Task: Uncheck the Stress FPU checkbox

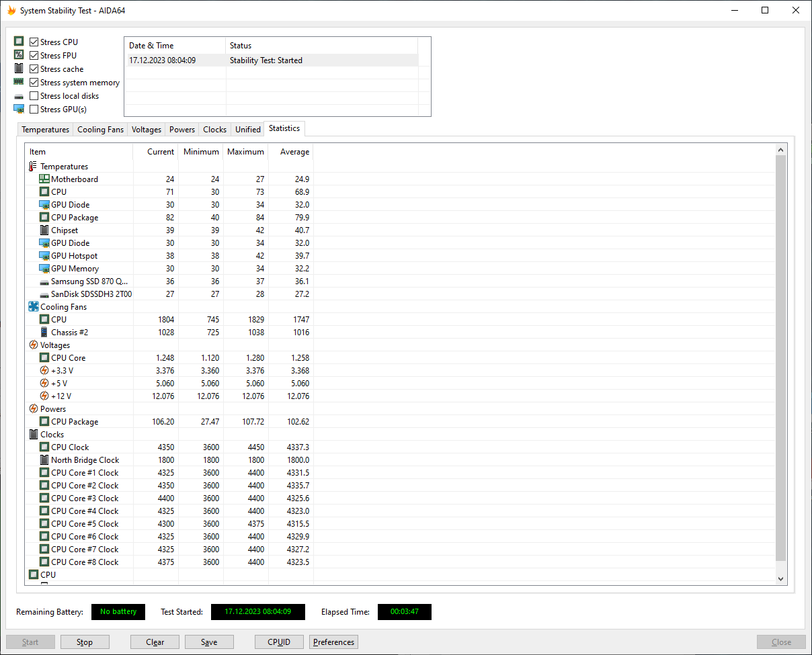Action: coord(34,56)
